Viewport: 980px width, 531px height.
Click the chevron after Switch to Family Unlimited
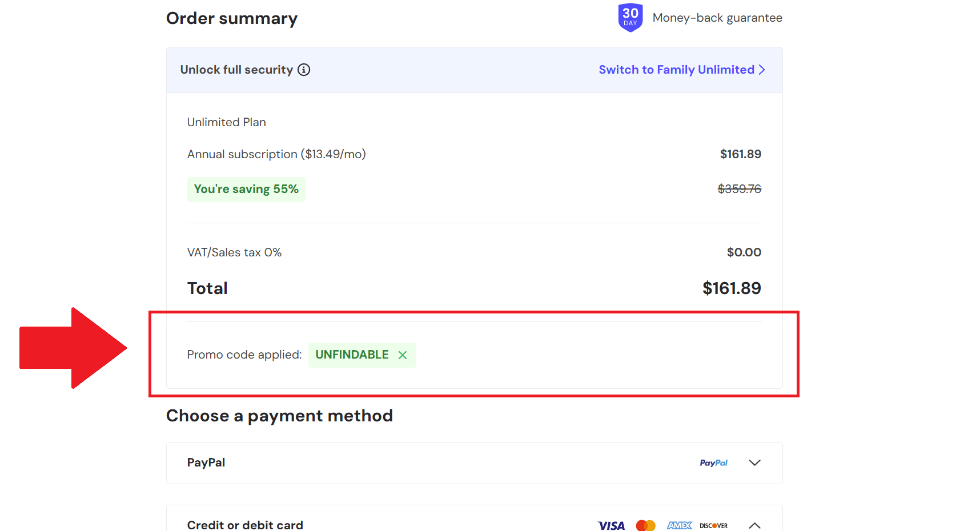(x=762, y=70)
